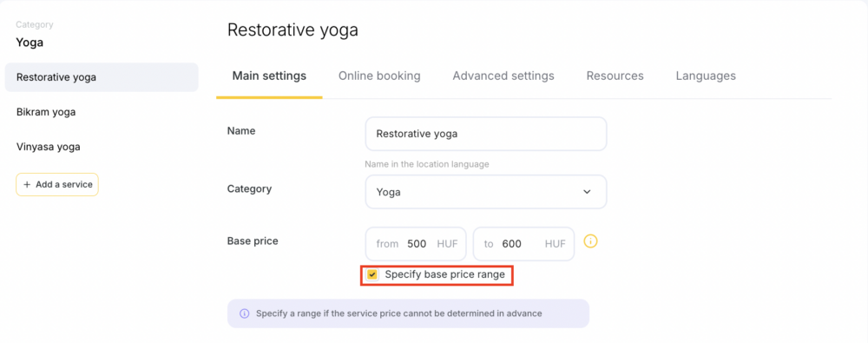Image resolution: width=868 pixels, height=343 pixels.
Task: Click the chevron arrow in Category field
Action: click(x=587, y=192)
